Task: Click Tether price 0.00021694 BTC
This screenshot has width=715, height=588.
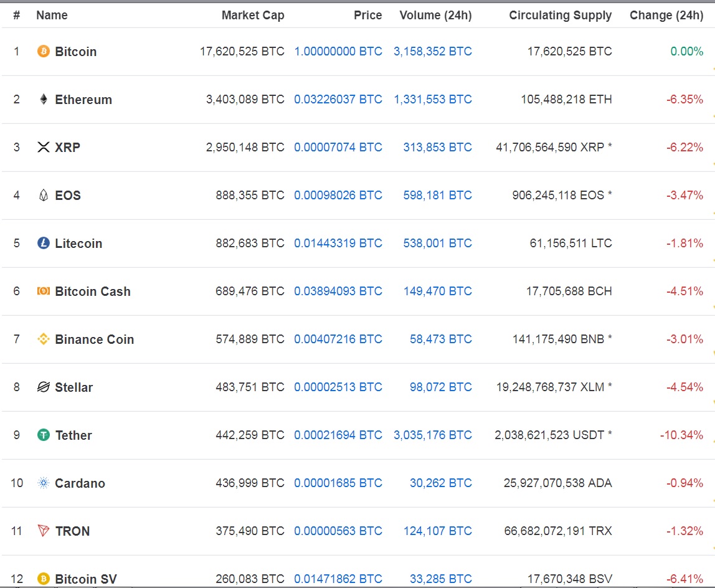Action: pyautogui.click(x=338, y=435)
